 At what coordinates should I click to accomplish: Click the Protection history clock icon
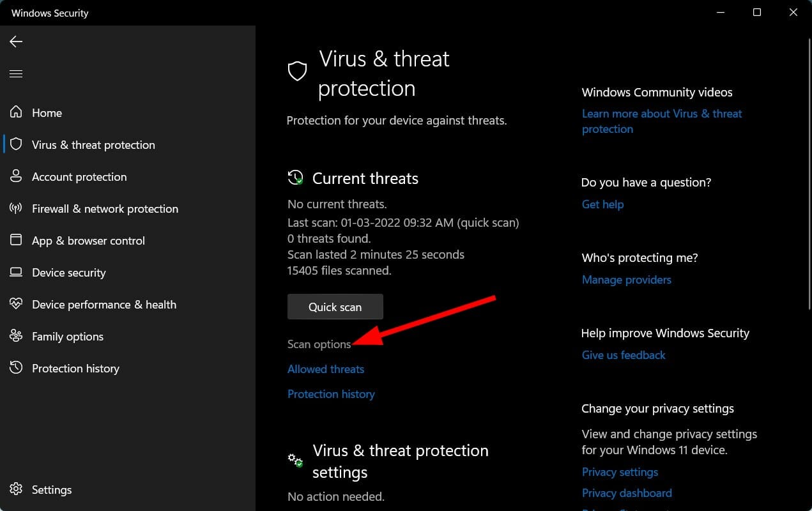click(x=16, y=368)
